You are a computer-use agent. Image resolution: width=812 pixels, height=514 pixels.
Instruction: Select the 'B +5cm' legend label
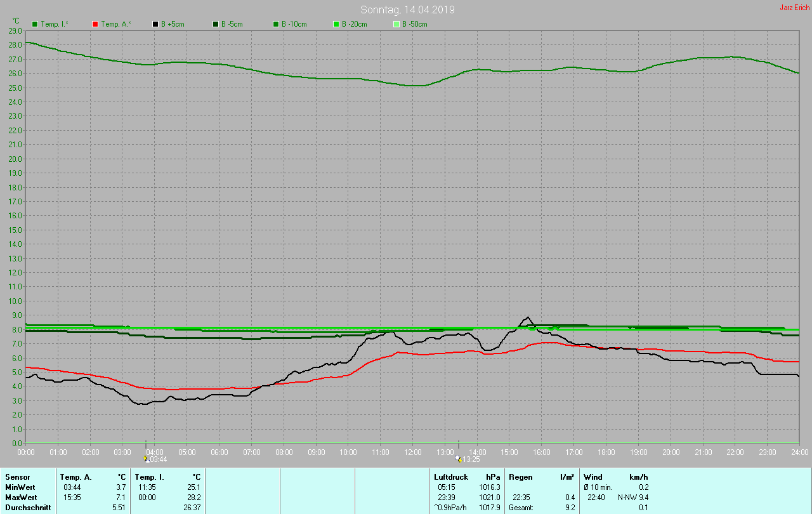(x=173, y=24)
